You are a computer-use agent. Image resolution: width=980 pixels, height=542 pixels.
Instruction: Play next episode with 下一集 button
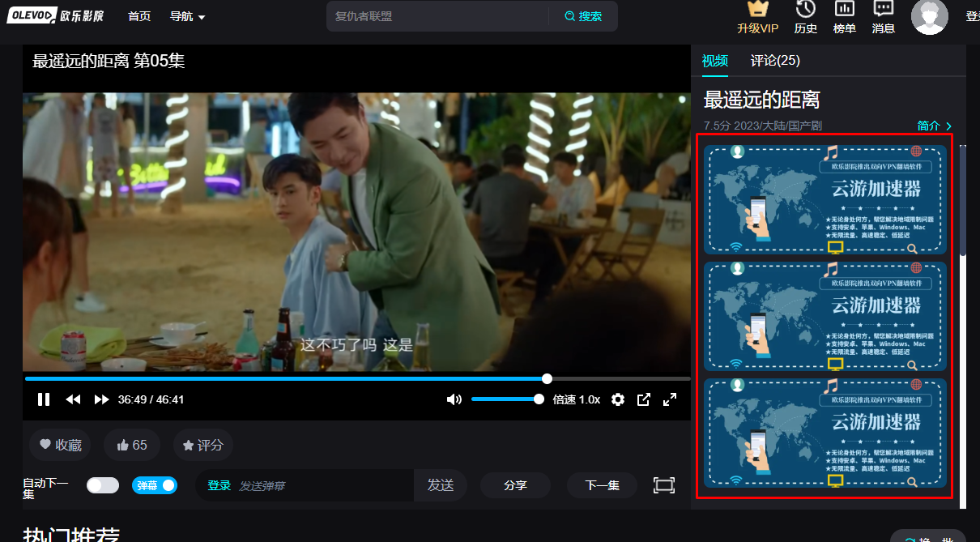pos(602,485)
